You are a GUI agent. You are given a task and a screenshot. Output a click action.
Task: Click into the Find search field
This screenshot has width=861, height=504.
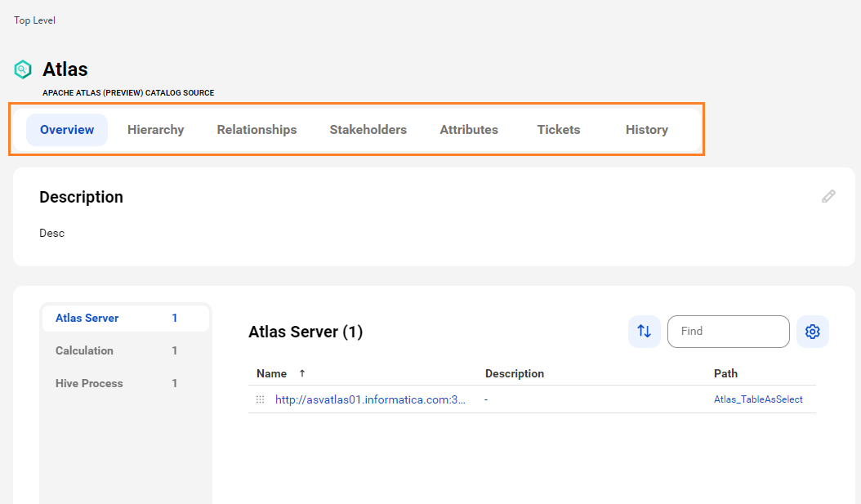[x=728, y=331]
